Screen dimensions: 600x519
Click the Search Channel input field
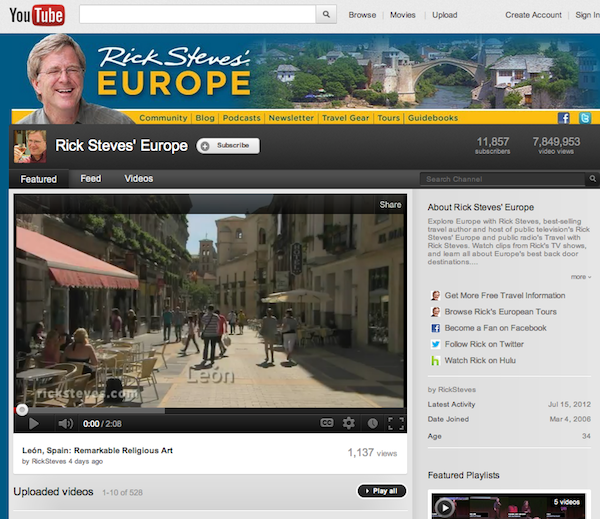coord(502,179)
